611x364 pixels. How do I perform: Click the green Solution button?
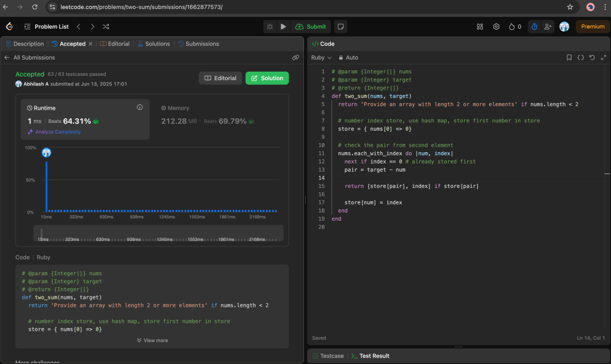(x=266, y=78)
